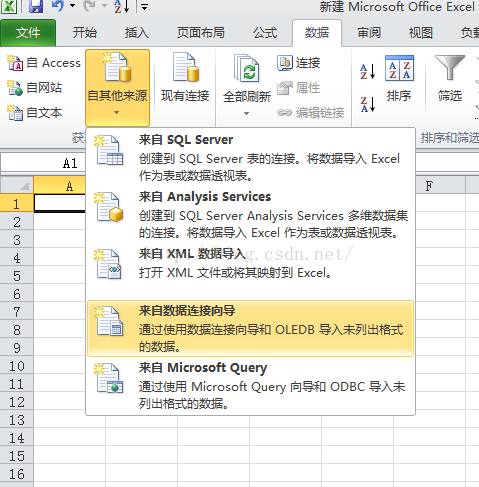Click the 现有连接 icon

tap(185, 68)
